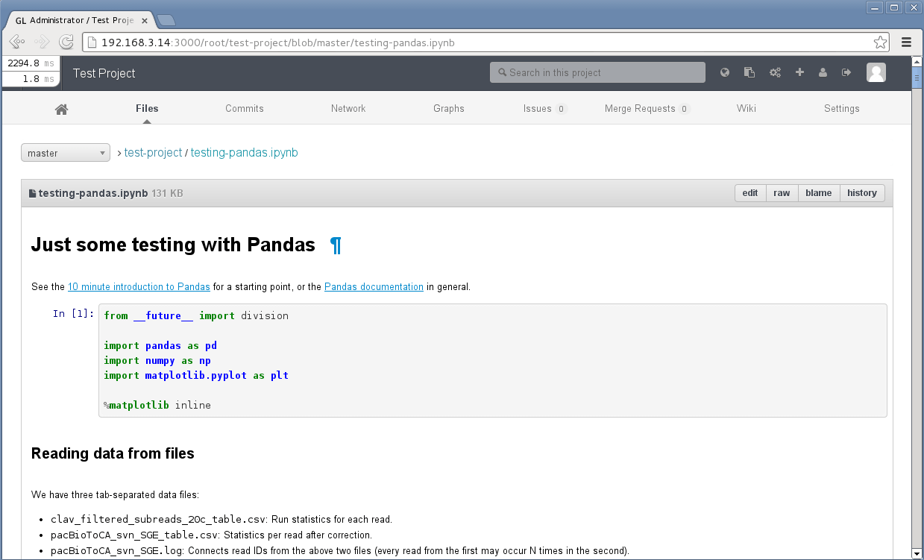Open the public area with the globe icon
Viewport: 924px width, 560px height.
pyautogui.click(x=724, y=72)
